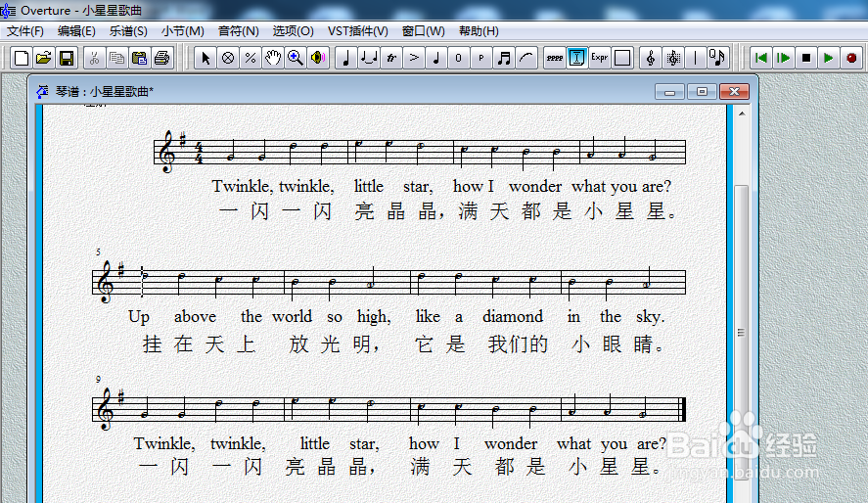
Task: Click the treble clef on the first staff
Action: [166, 152]
